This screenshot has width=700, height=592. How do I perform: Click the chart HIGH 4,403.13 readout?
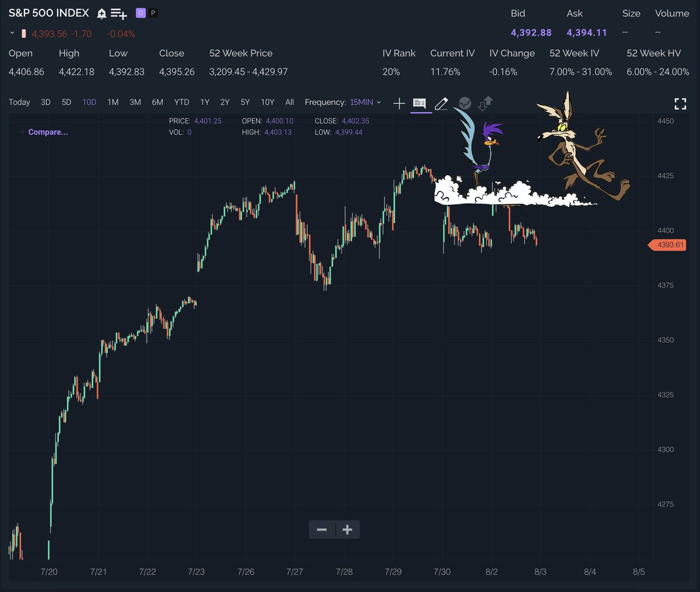tap(267, 133)
